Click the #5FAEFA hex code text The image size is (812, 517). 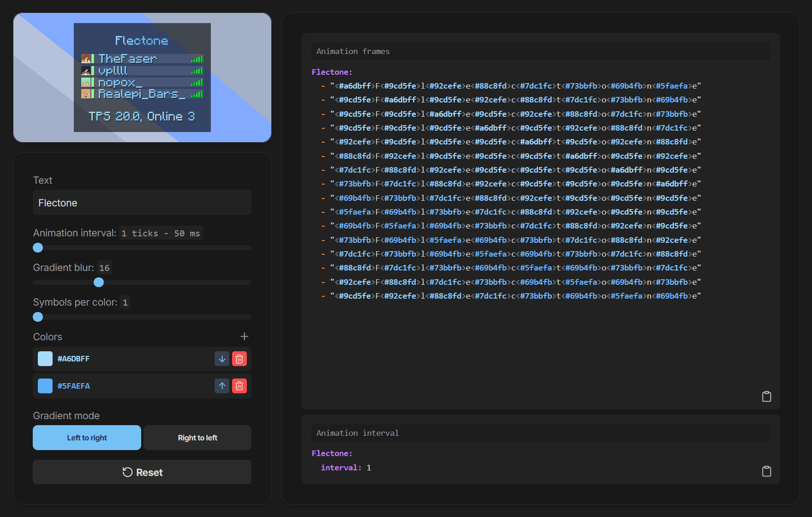[73, 386]
